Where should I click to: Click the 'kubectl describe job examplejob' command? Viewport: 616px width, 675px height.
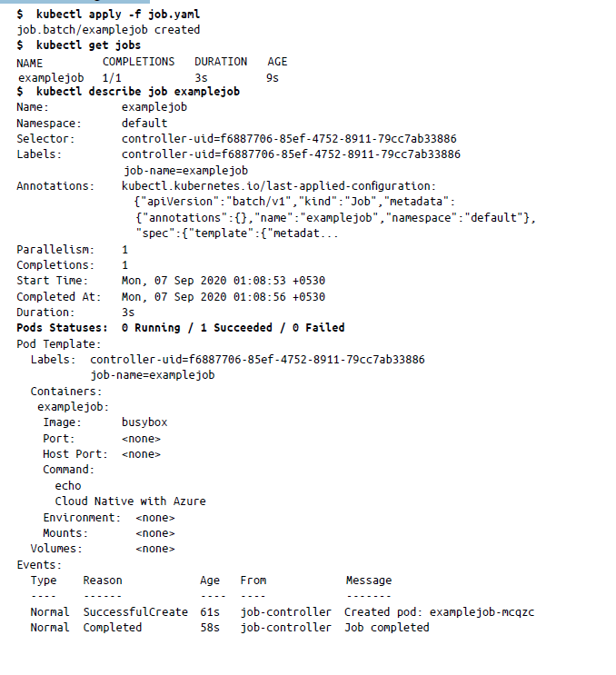(137, 92)
